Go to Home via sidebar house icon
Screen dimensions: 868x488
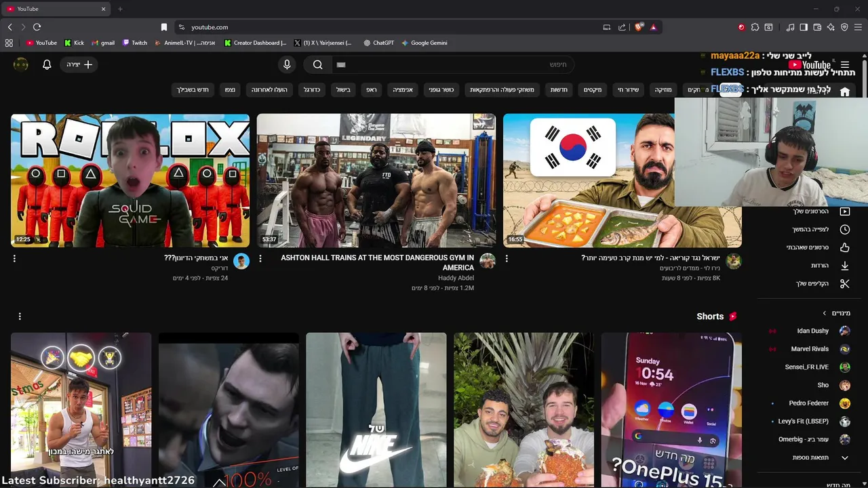(x=845, y=91)
